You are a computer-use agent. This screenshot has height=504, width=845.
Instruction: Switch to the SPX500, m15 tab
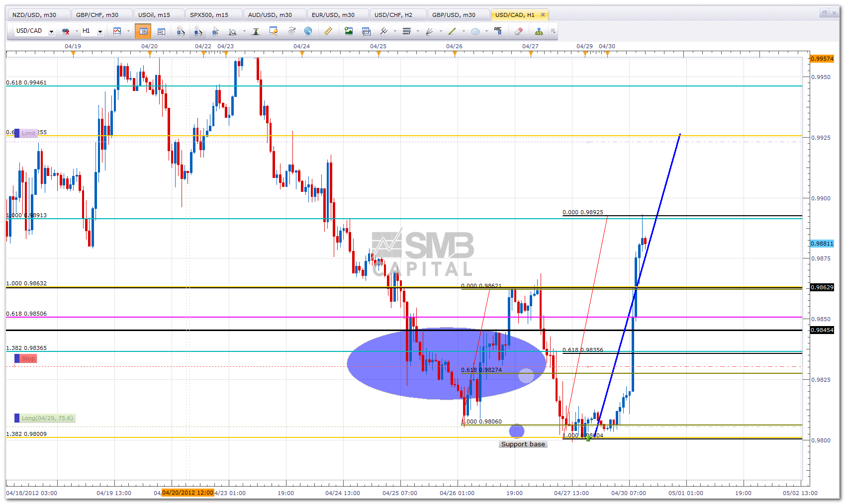(209, 15)
